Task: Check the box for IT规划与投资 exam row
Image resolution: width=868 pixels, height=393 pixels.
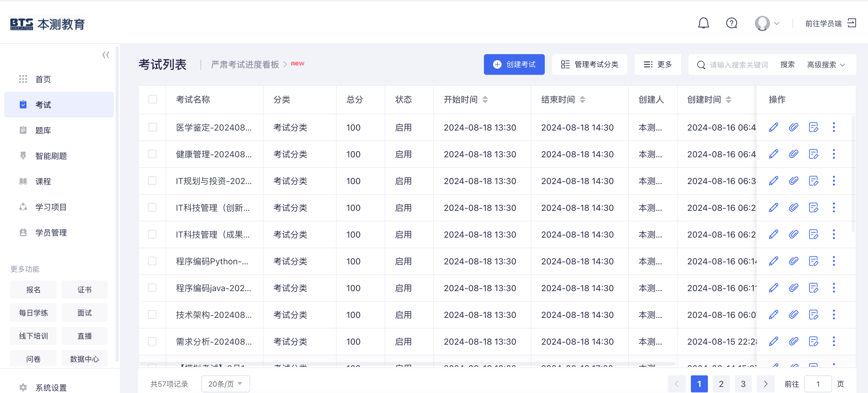Action: tap(152, 181)
